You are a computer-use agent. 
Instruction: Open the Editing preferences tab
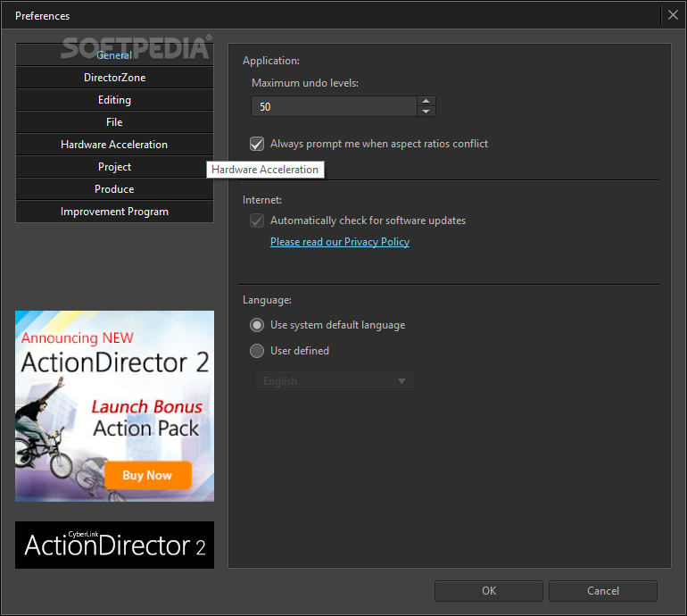[114, 100]
